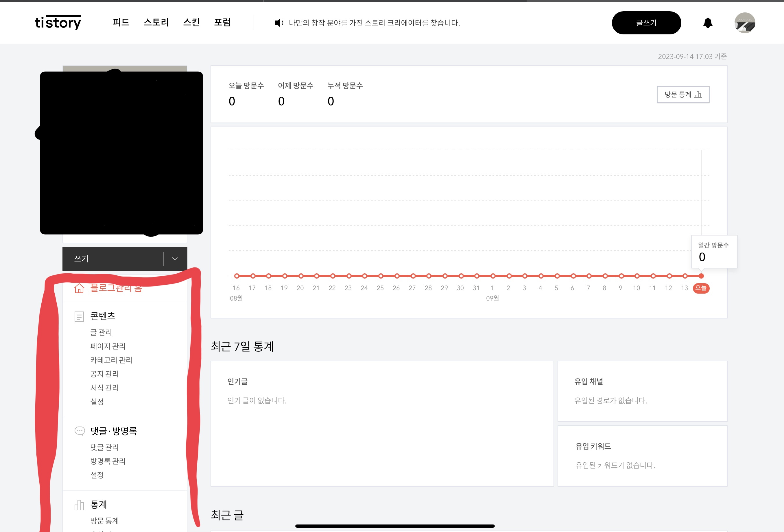Click the 통계 bar chart icon
Viewport: 784px width, 532px height.
(79, 505)
